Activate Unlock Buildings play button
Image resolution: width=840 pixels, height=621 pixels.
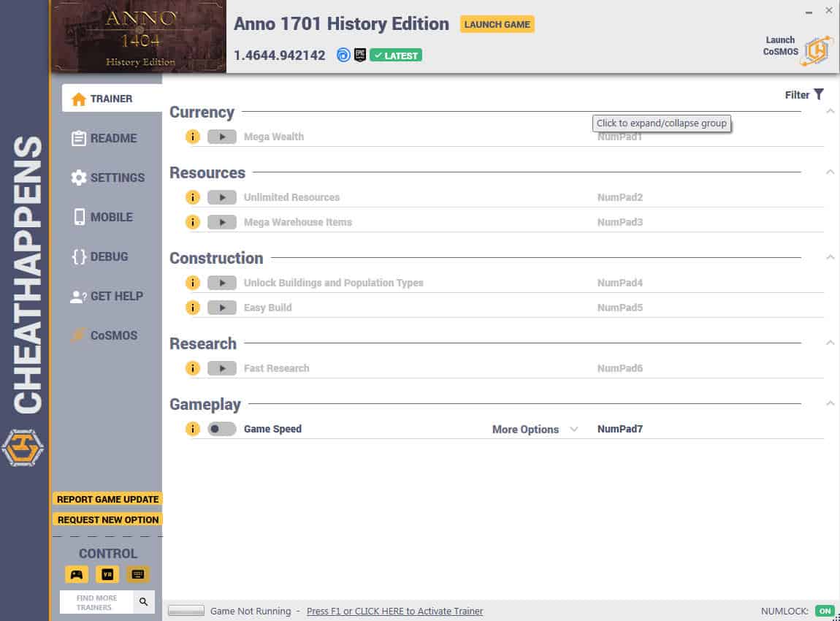(x=222, y=282)
